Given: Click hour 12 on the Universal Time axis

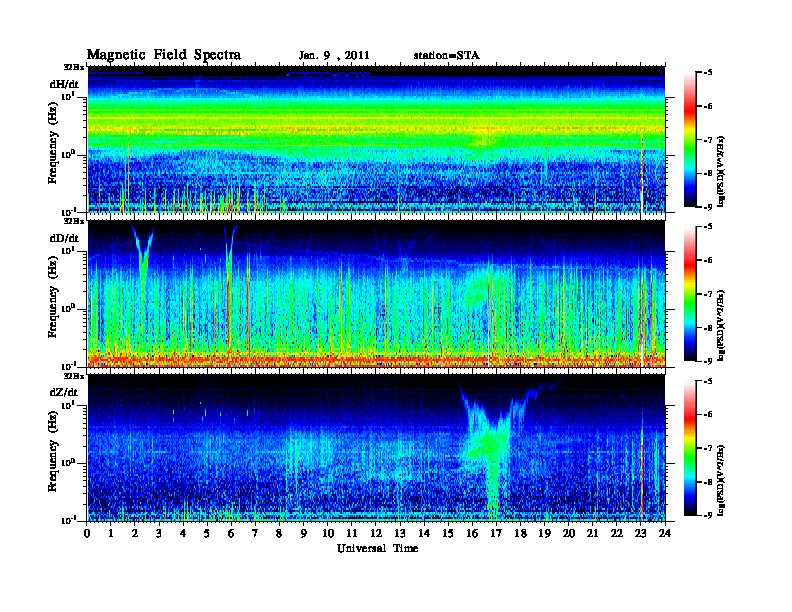Looking at the screenshot, I should click(x=376, y=533).
